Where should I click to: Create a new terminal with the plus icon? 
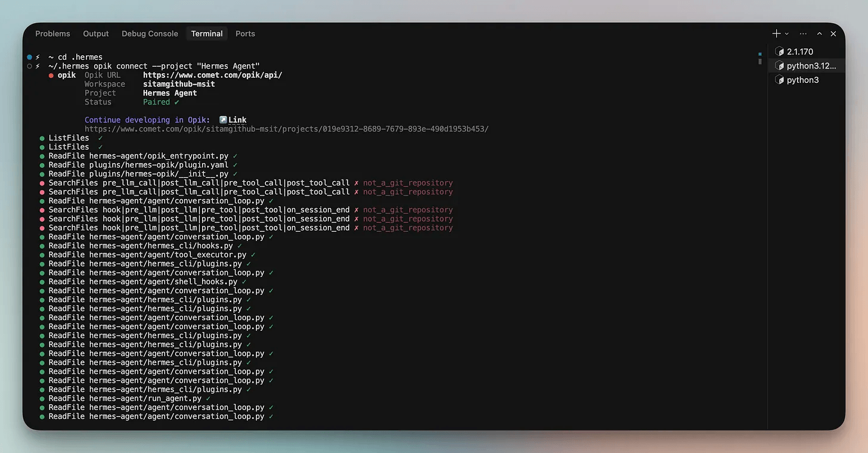coord(777,33)
